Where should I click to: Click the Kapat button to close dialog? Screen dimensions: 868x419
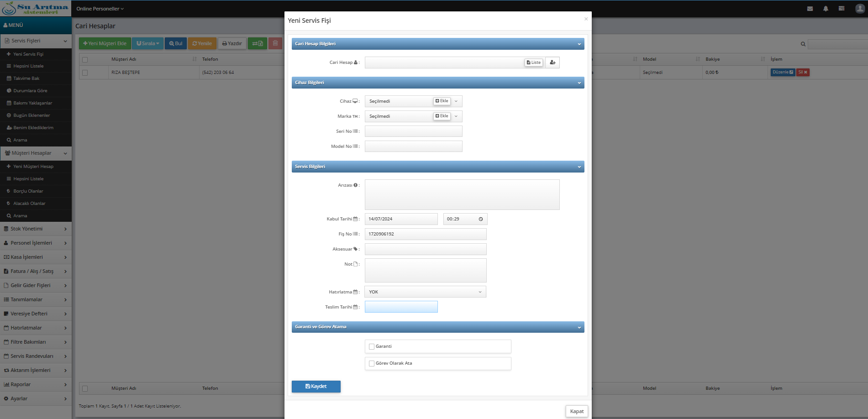[577, 411]
